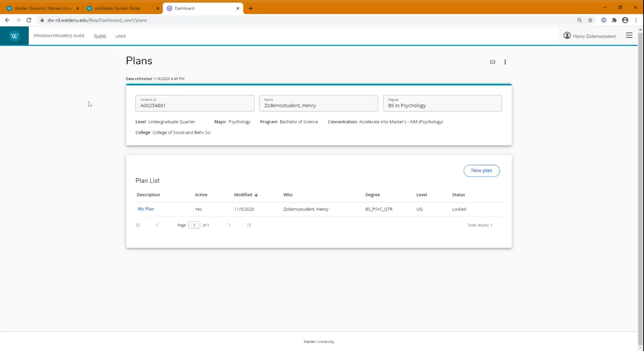Image resolution: width=644 pixels, height=351 pixels.
Task: Click the user profile avatar icon
Action: point(567,36)
